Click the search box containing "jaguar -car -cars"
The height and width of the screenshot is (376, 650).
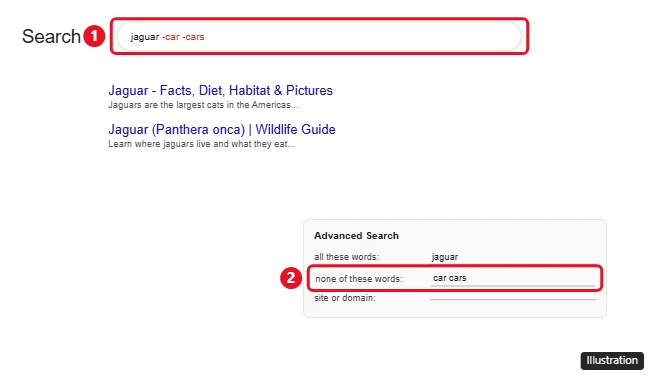pyautogui.click(x=319, y=36)
